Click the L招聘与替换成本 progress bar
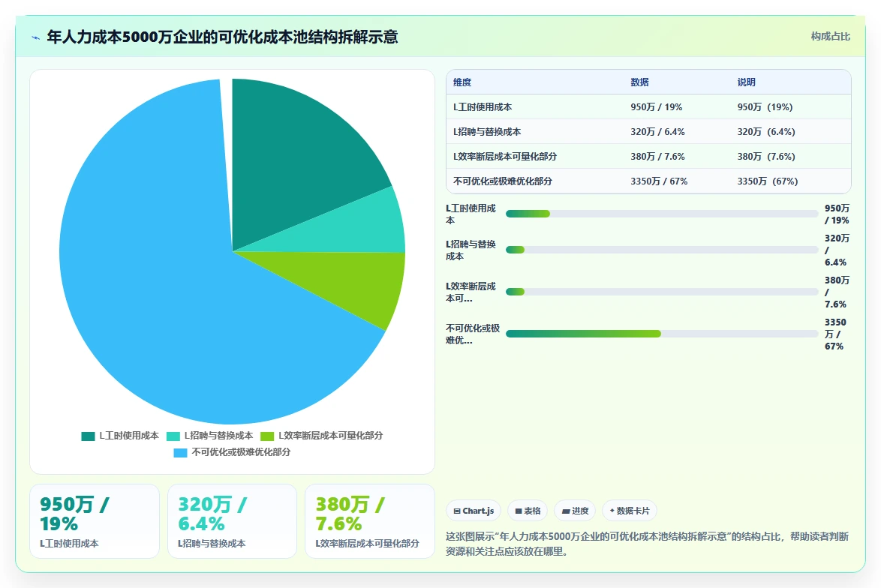This screenshot has width=881, height=588. [x=662, y=250]
